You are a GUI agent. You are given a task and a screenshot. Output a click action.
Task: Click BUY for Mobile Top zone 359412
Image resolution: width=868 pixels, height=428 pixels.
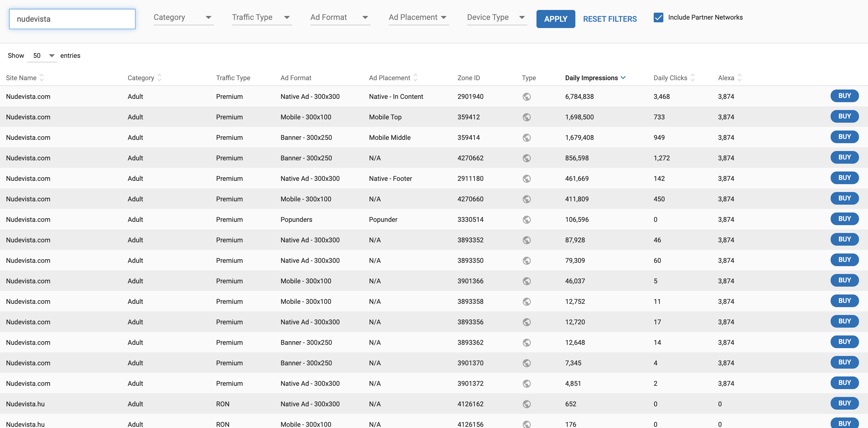[x=844, y=116]
